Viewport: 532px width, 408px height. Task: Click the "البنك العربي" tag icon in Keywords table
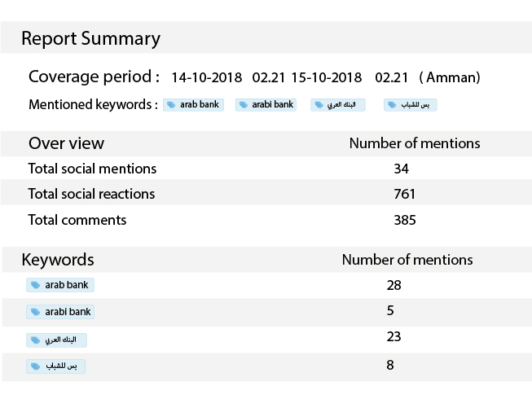(34, 340)
